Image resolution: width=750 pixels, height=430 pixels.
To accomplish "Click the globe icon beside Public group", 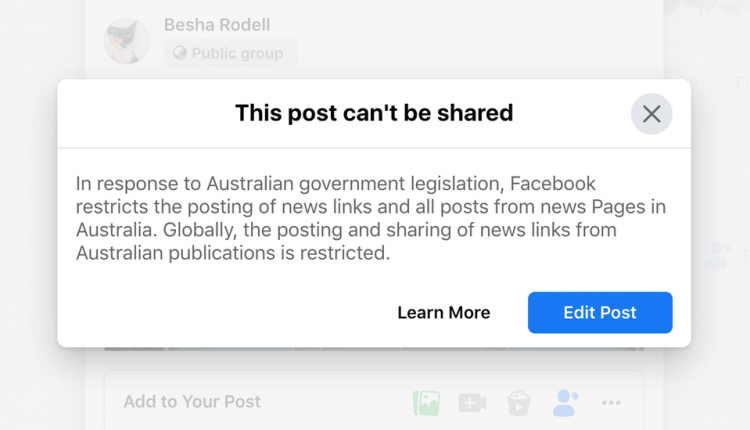I will [180, 53].
